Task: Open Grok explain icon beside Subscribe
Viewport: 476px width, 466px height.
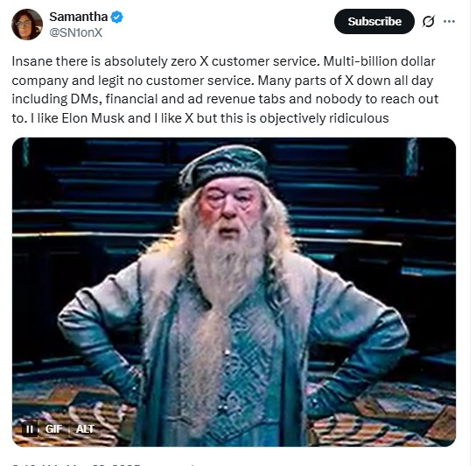Action: point(429,21)
